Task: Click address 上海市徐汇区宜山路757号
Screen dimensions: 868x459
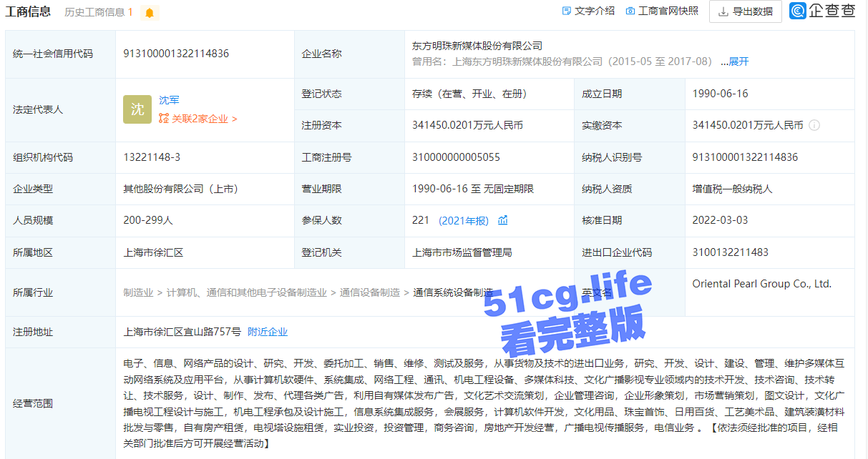Action: (182, 332)
